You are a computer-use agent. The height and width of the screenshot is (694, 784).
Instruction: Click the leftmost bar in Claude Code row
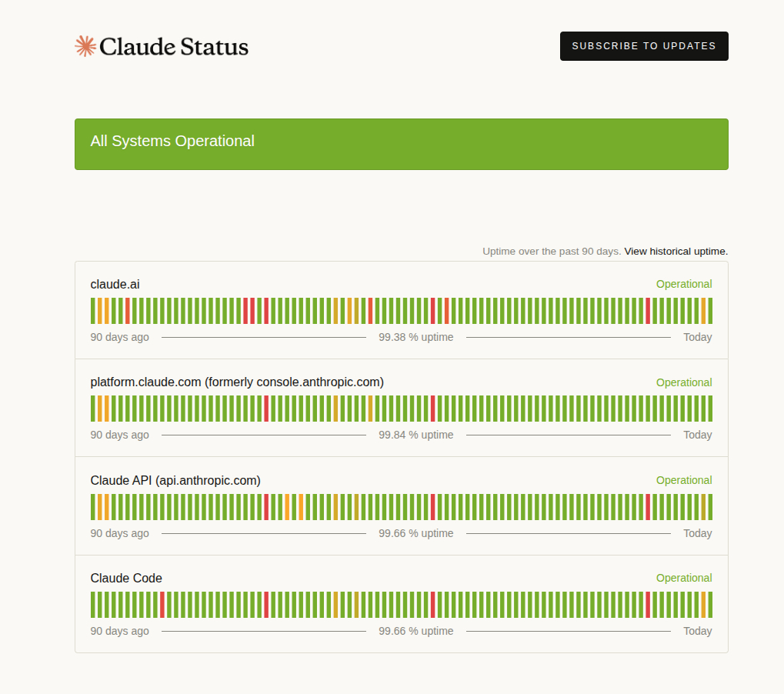tap(93, 605)
